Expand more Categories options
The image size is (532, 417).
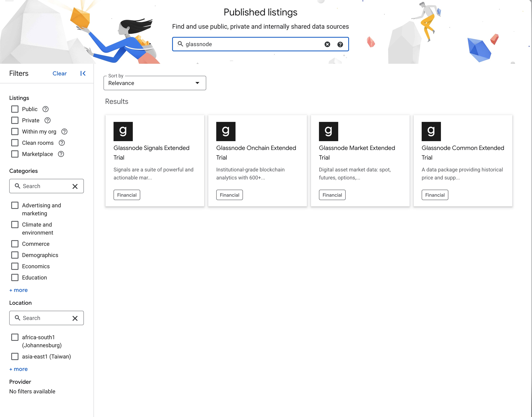click(x=19, y=290)
